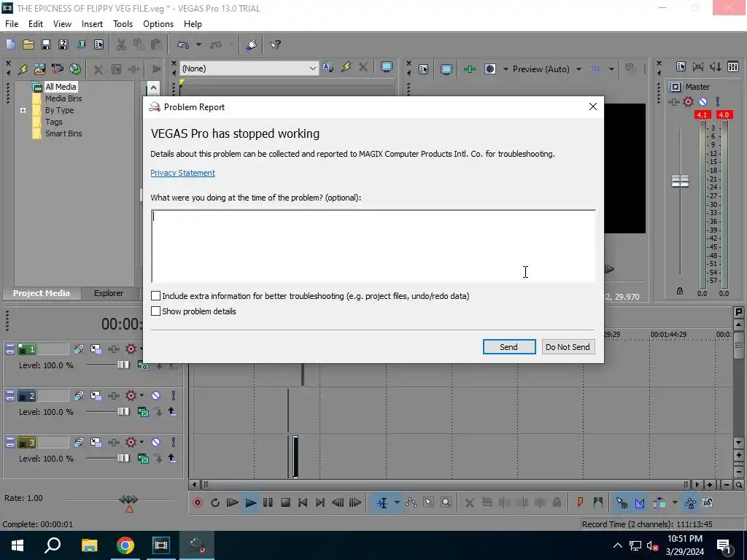Open the (None) trimmer media dropdown
Viewport: 747px width, 560px height.
coord(312,69)
